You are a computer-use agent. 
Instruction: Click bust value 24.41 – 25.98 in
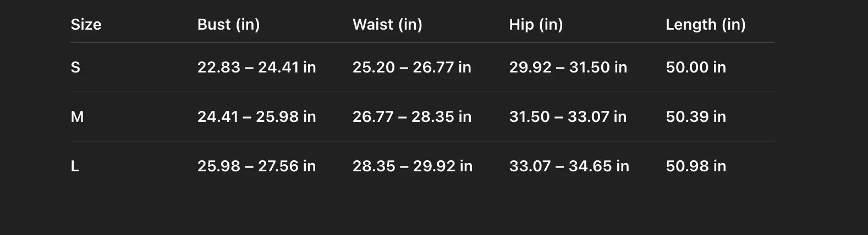[256, 117]
